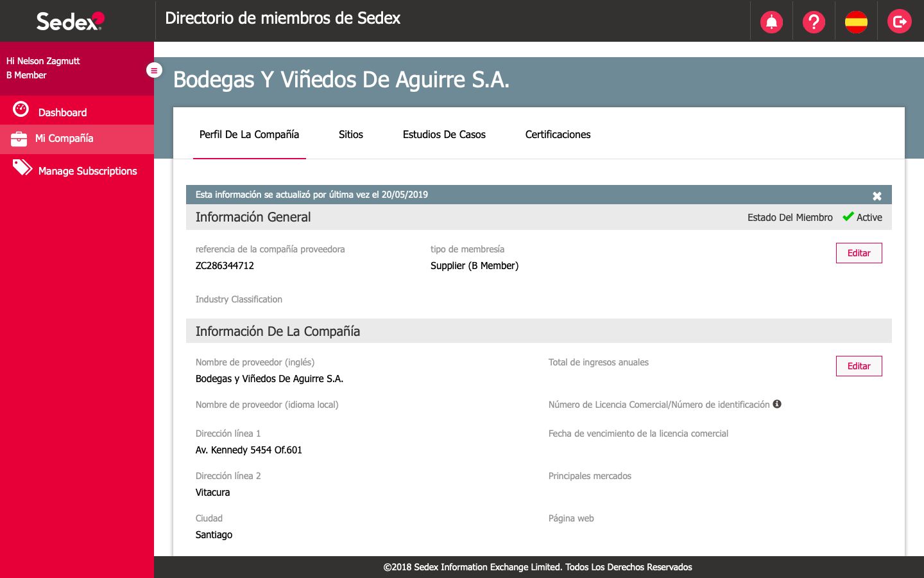Click the Manage Subscriptions tags icon

(x=22, y=168)
